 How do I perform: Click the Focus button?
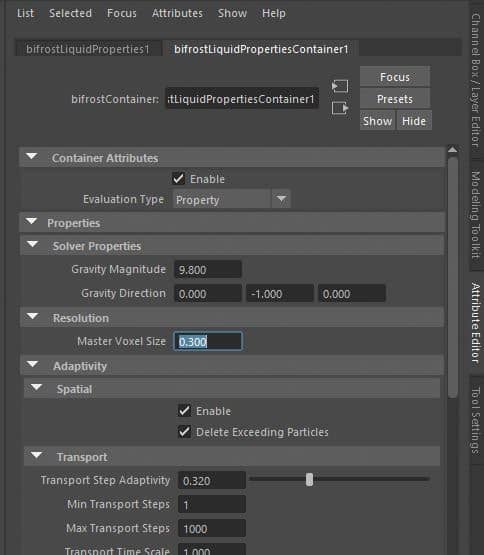pyautogui.click(x=395, y=77)
